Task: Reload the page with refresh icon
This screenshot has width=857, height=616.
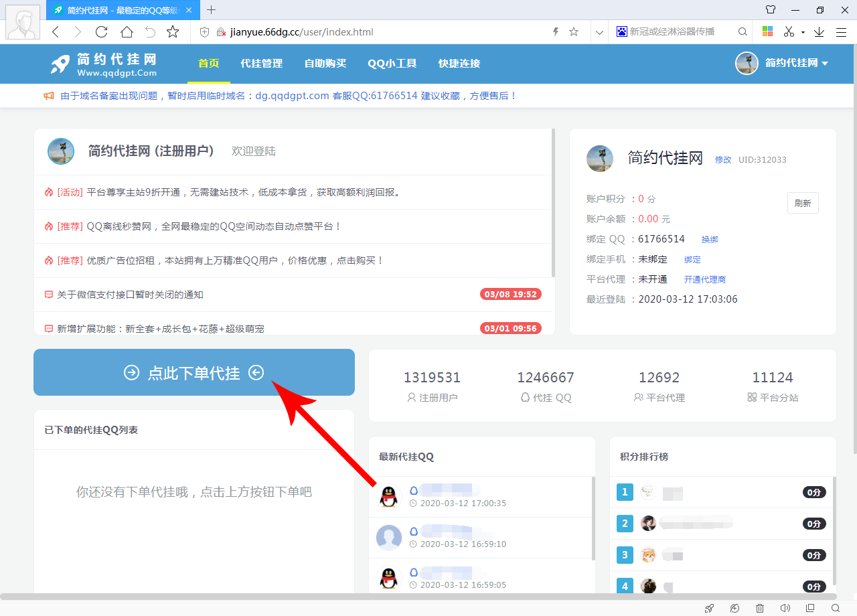Action: (x=102, y=31)
